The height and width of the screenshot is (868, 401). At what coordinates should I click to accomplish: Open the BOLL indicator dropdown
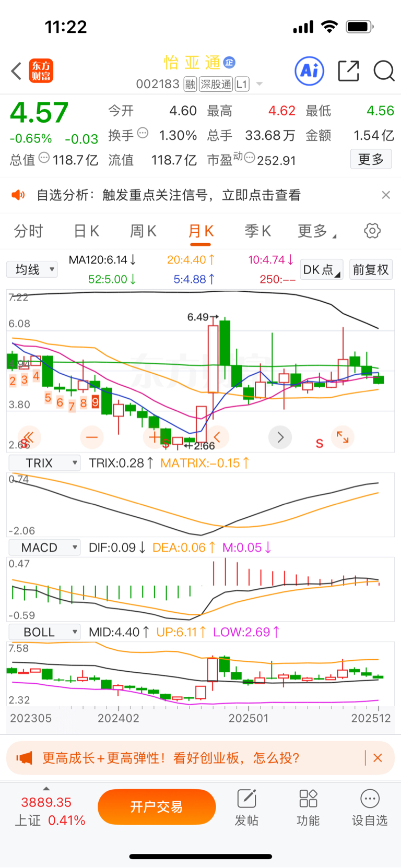pos(44,632)
